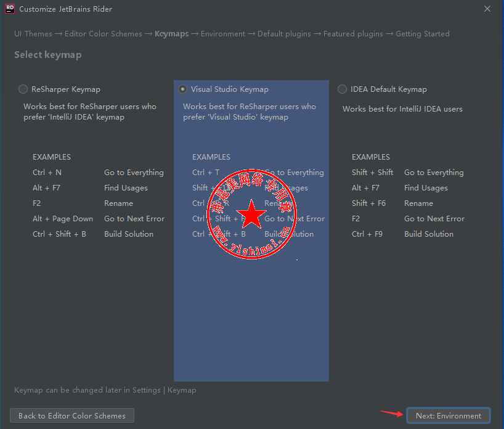Click the 'Select keymap' heading

(48, 55)
